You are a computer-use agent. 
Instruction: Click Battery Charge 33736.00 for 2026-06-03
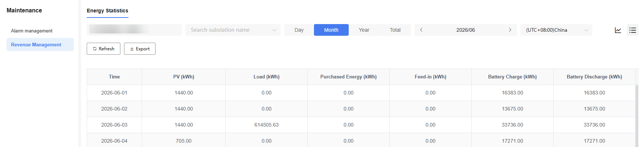[x=512, y=125]
